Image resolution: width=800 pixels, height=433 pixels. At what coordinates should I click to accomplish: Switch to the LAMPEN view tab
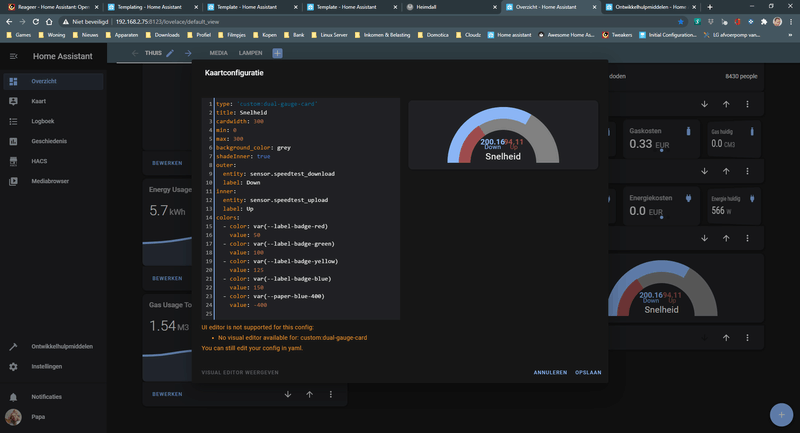[x=251, y=53]
